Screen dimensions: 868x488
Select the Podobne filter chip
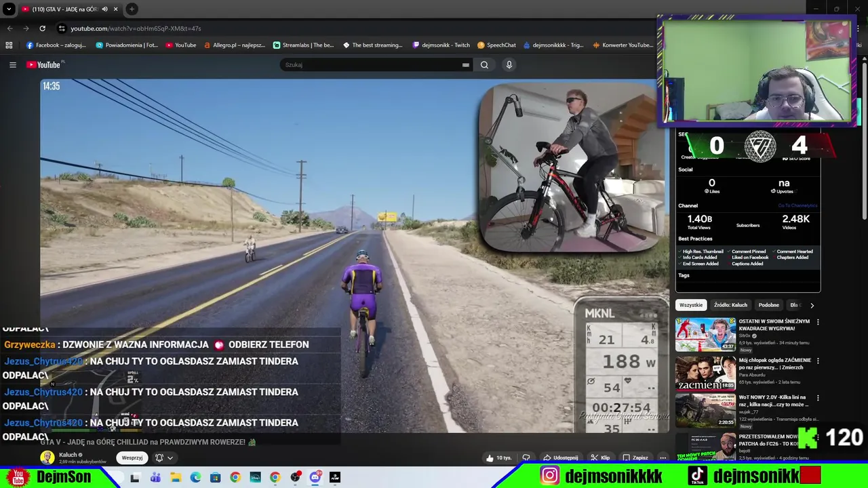tap(768, 305)
